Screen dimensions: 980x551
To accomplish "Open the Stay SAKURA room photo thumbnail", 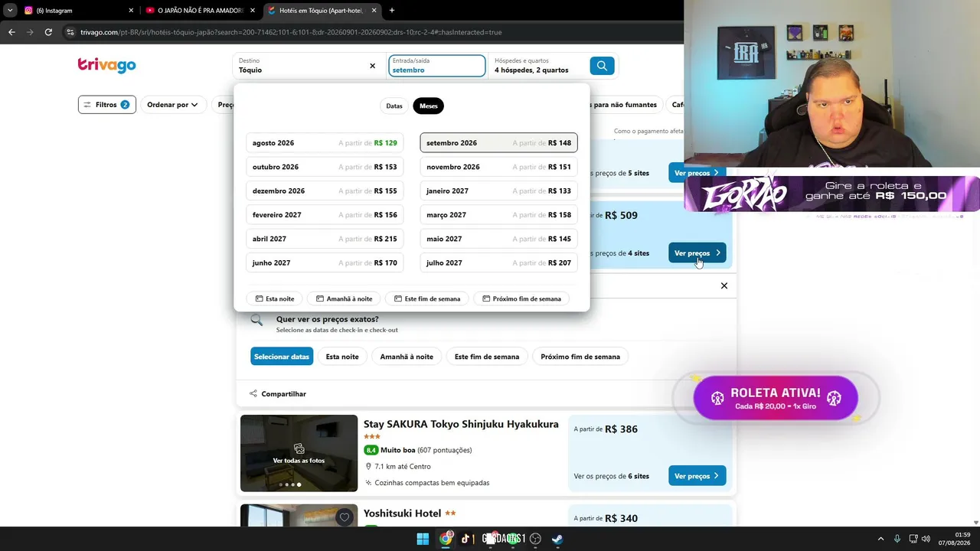I will [299, 453].
